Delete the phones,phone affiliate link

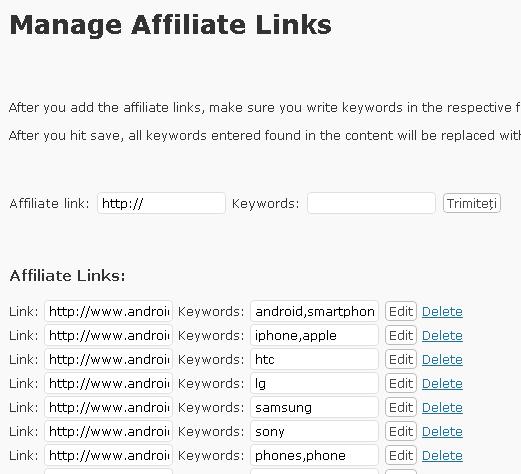tap(442, 456)
